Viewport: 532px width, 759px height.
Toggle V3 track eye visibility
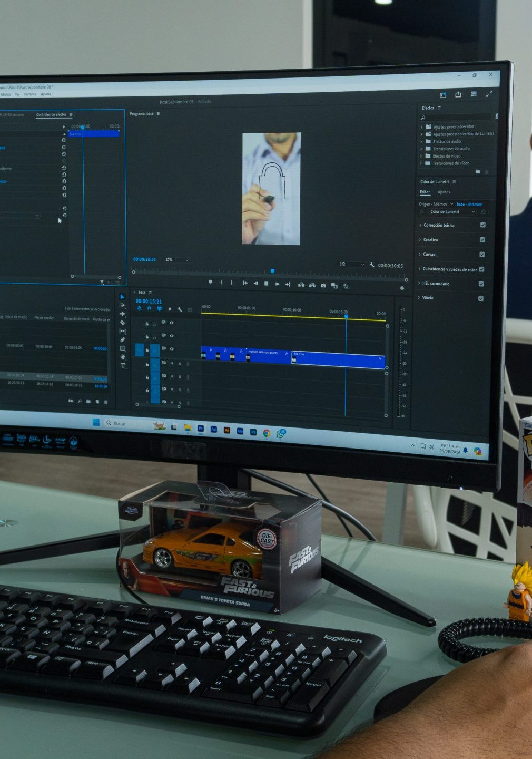[171, 322]
